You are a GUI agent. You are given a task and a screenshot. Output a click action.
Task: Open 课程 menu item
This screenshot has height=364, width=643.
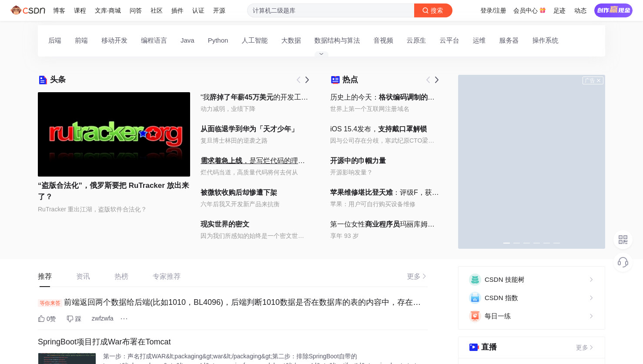click(80, 10)
